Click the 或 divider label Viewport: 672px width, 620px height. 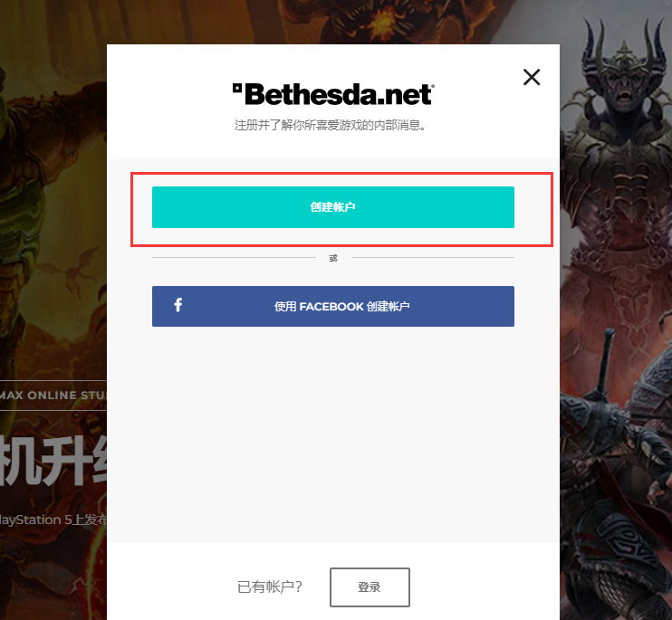pos(333,258)
